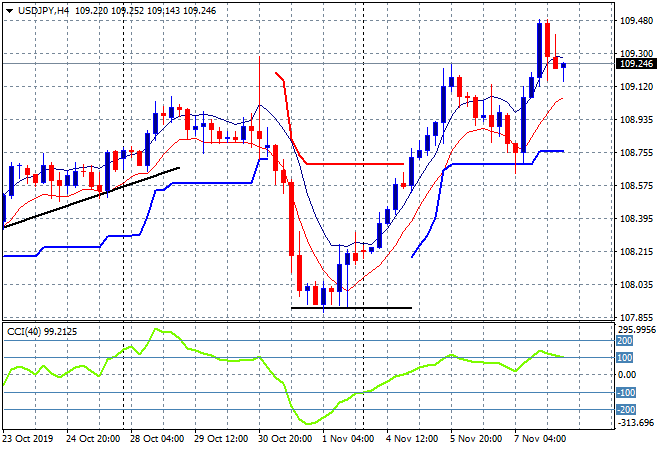660x450 pixels.
Task: Click the 5 Nov 20:00 time label
Action: 476,439
